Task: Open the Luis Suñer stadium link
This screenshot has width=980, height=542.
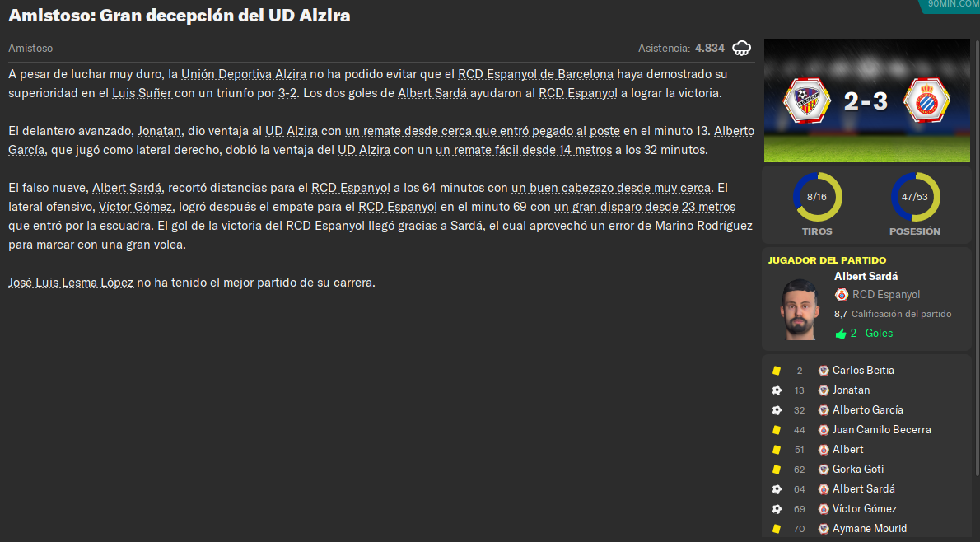Action: tap(142, 93)
